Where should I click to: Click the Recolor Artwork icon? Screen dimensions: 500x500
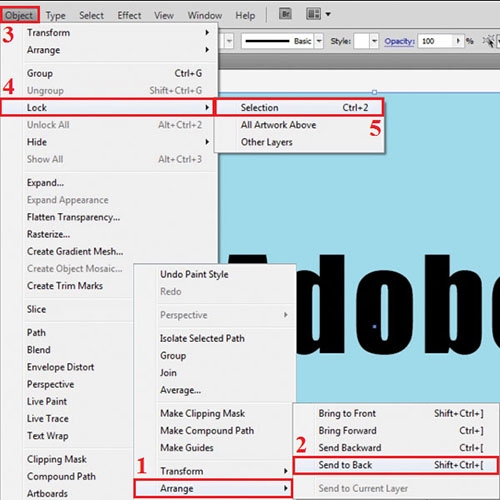click(x=488, y=41)
